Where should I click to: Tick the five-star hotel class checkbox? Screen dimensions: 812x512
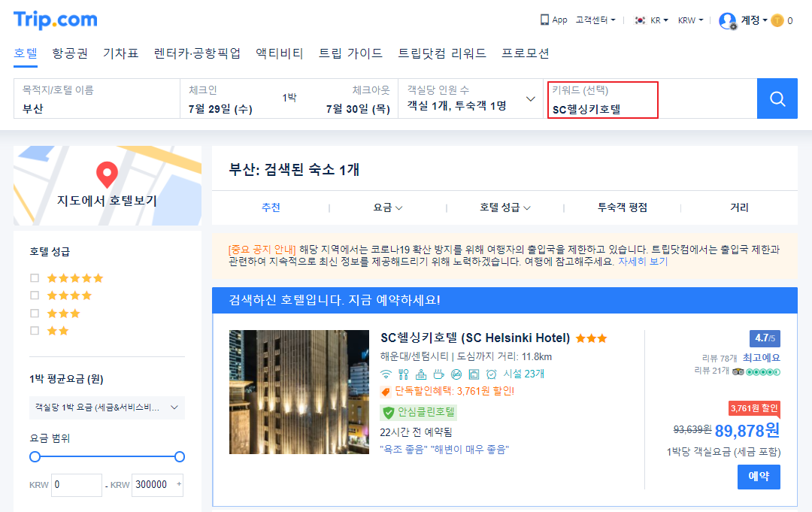(x=35, y=278)
